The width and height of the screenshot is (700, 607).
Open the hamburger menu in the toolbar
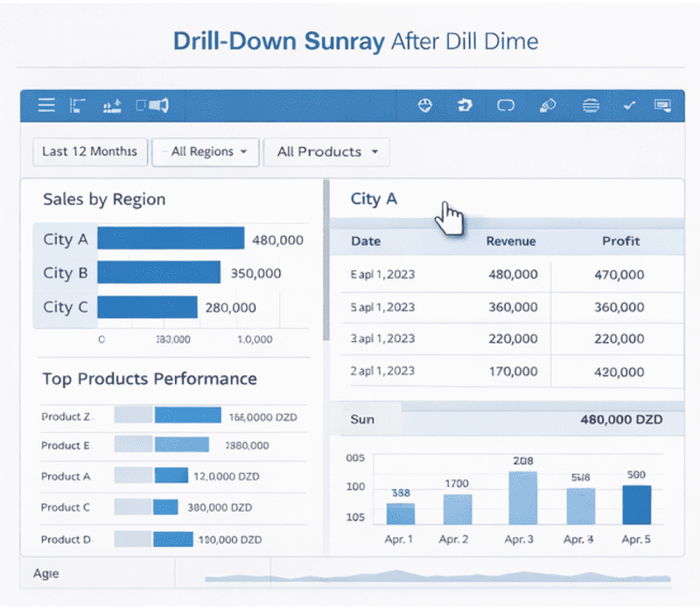pyautogui.click(x=46, y=106)
